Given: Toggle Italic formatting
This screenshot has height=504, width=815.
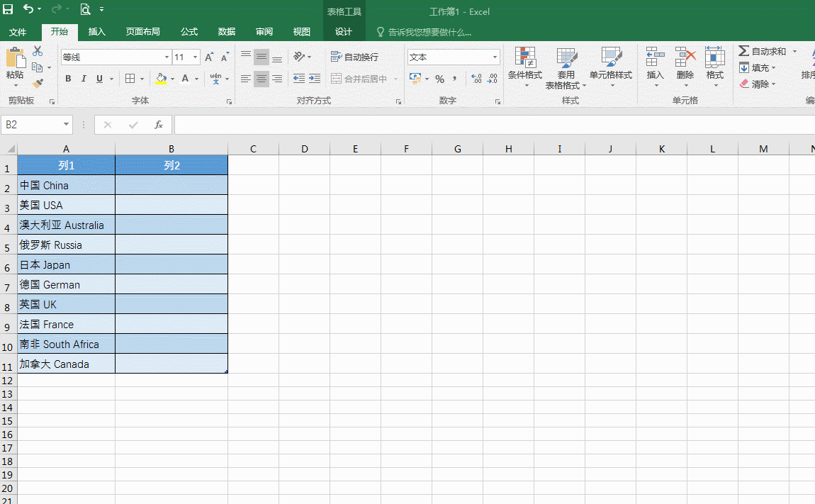Looking at the screenshot, I should tap(83, 79).
